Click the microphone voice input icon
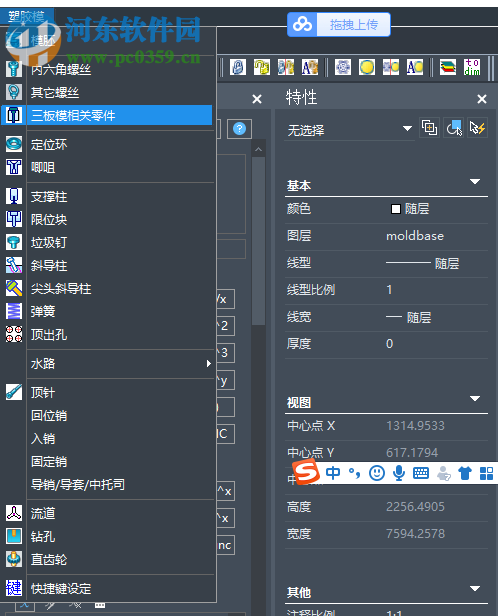Viewport: 498px width, 616px height. (399, 473)
